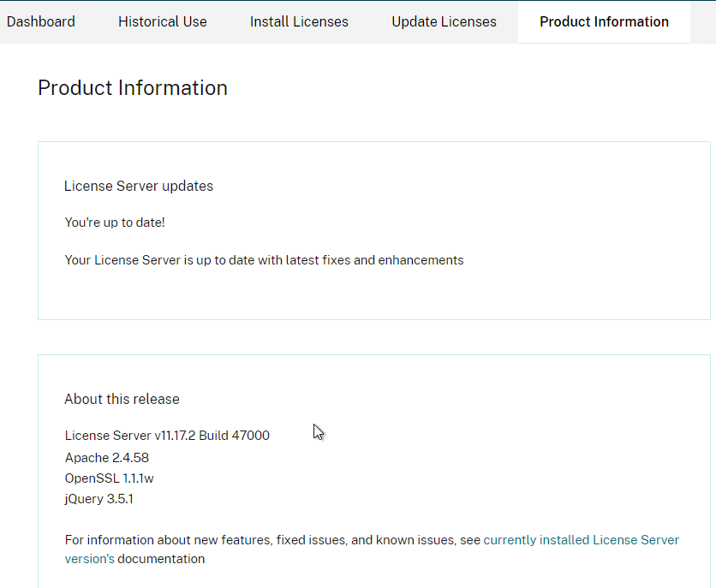Click the Build 47000 build number

click(x=235, y=436)
